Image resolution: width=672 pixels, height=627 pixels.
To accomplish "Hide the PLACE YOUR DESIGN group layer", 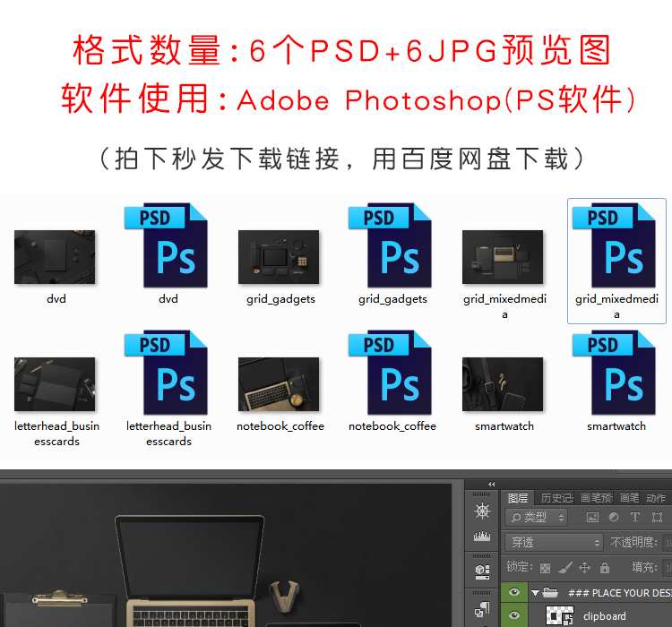I will coord(514,592).
